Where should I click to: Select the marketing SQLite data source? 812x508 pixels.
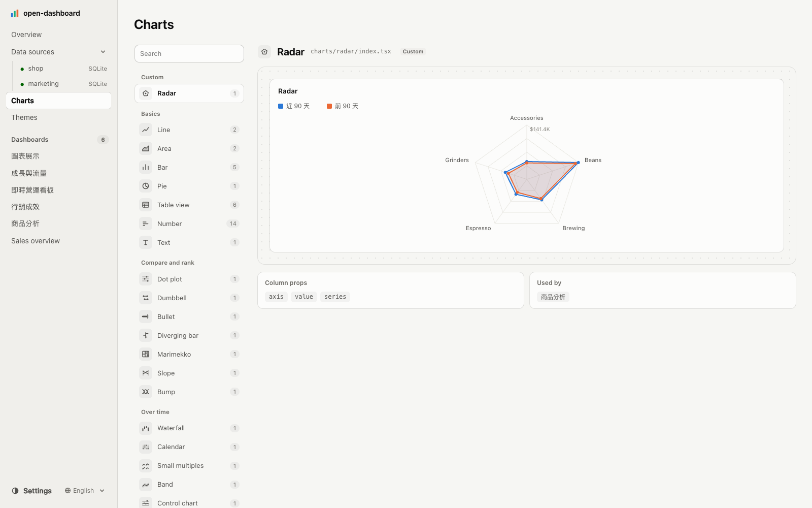(x=63, y=84)
